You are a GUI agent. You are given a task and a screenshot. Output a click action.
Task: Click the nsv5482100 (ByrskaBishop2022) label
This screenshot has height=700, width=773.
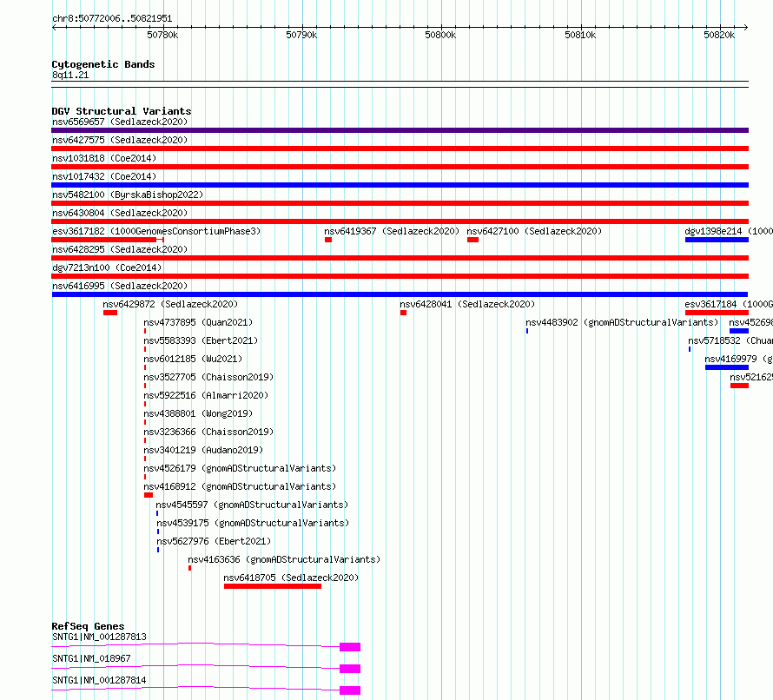coord(128,195)
